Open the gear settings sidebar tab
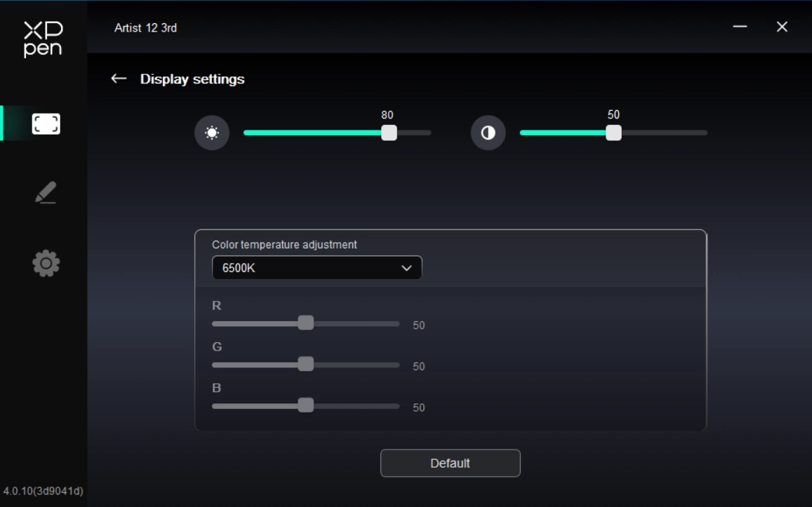812x507 pixels. (x=46, y=263)
